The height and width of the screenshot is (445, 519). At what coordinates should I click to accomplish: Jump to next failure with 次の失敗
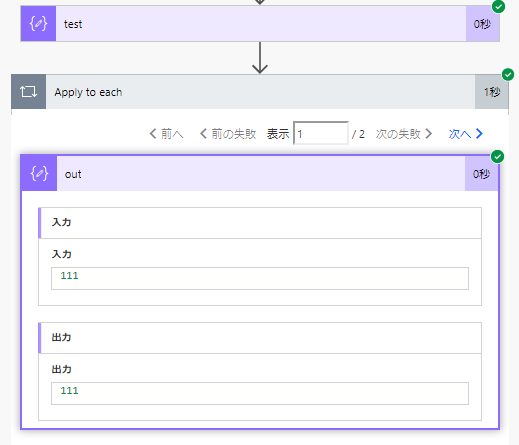(404, 134)
